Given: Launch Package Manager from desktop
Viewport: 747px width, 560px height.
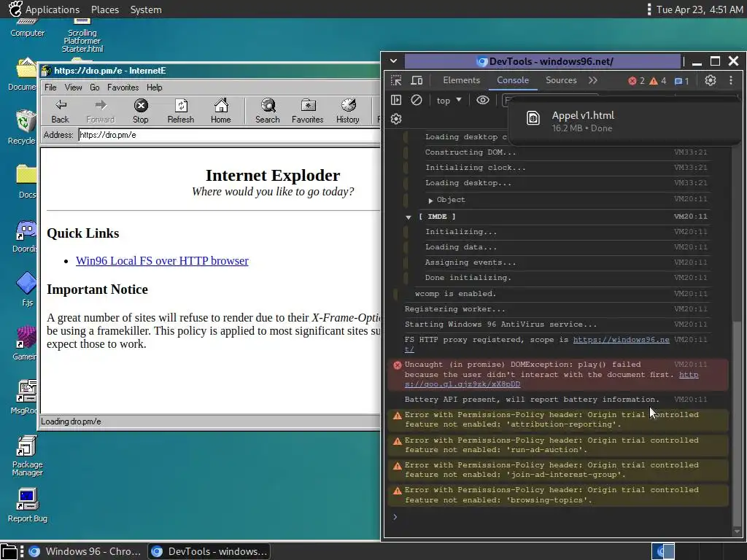Looking at the screenshot, I should coord(27,456).
